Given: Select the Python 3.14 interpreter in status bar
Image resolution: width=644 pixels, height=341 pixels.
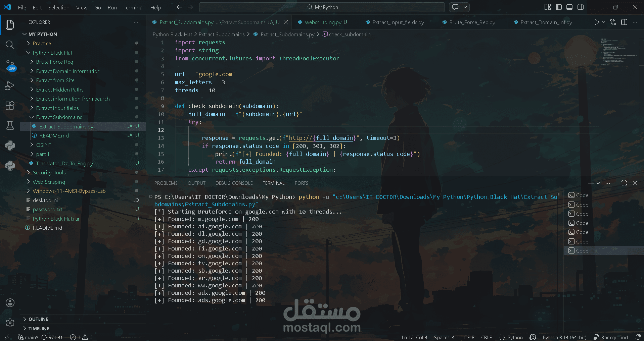Looking at the screenshot, I should [564, 337].
